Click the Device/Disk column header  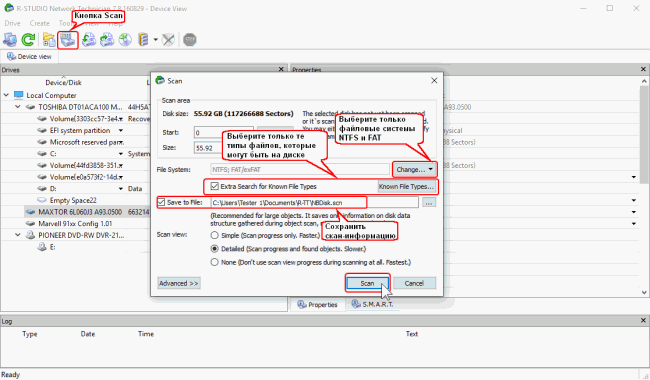click(63, 82)
